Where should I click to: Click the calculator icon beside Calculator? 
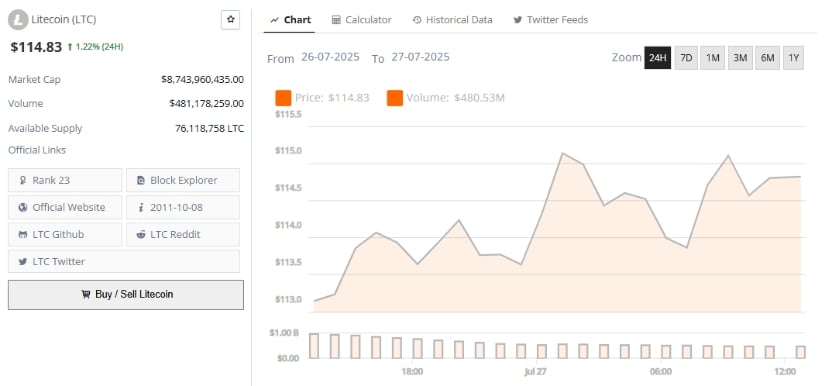point(336,20)
